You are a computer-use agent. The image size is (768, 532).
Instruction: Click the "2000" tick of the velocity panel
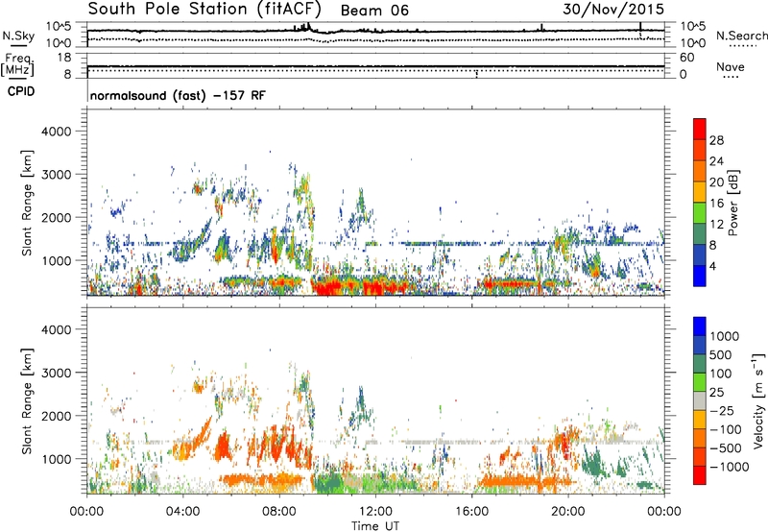(56, 416)
